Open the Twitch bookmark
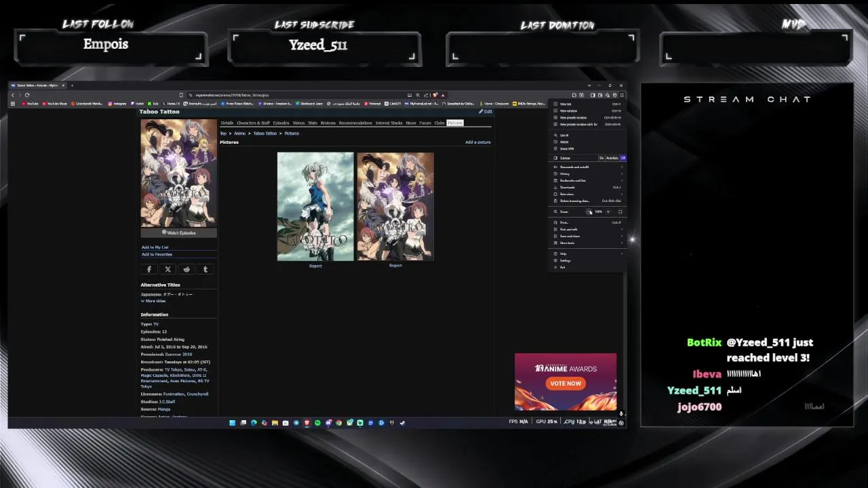This screenshot has height=488, width=868. pos(137,104)
